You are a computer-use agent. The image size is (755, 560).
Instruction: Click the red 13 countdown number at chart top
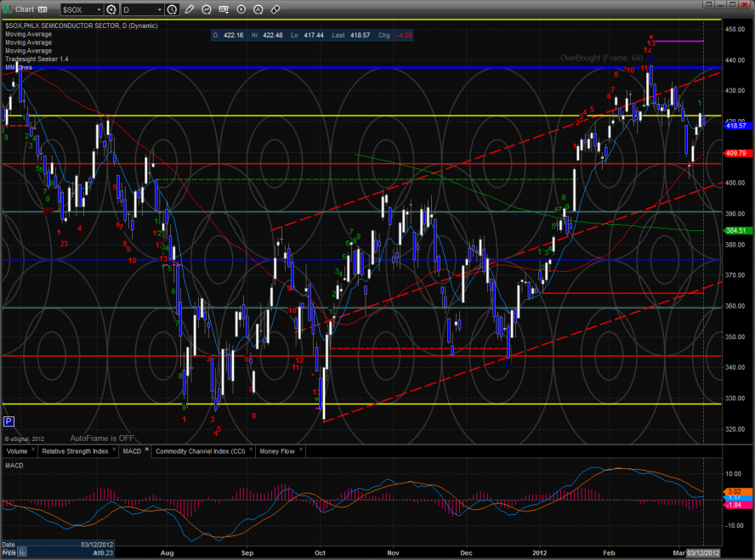coord(651,43)
